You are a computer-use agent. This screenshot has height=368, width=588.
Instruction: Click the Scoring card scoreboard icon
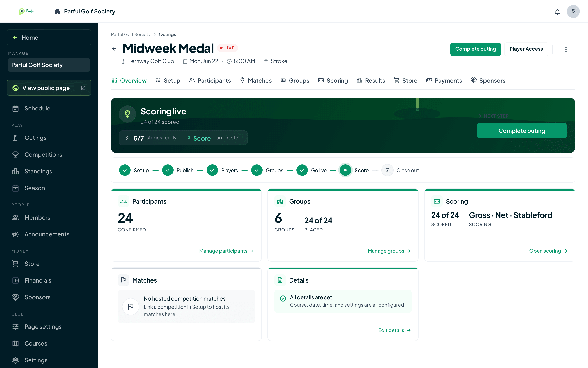(x=437, y=202)
